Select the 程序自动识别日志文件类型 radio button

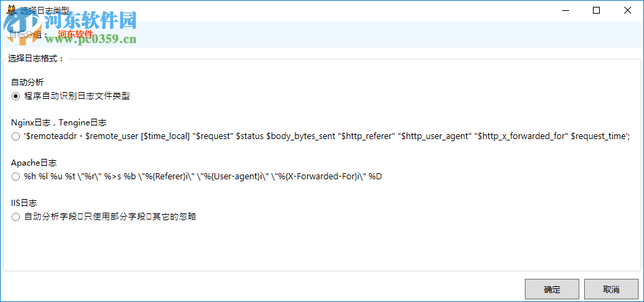point(16,96)
